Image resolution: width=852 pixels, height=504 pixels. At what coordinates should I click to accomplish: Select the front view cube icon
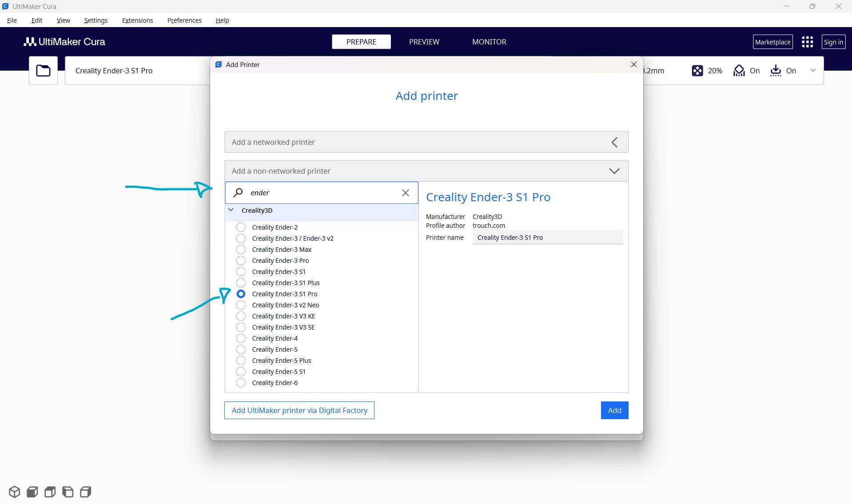[x=32, y=492]
